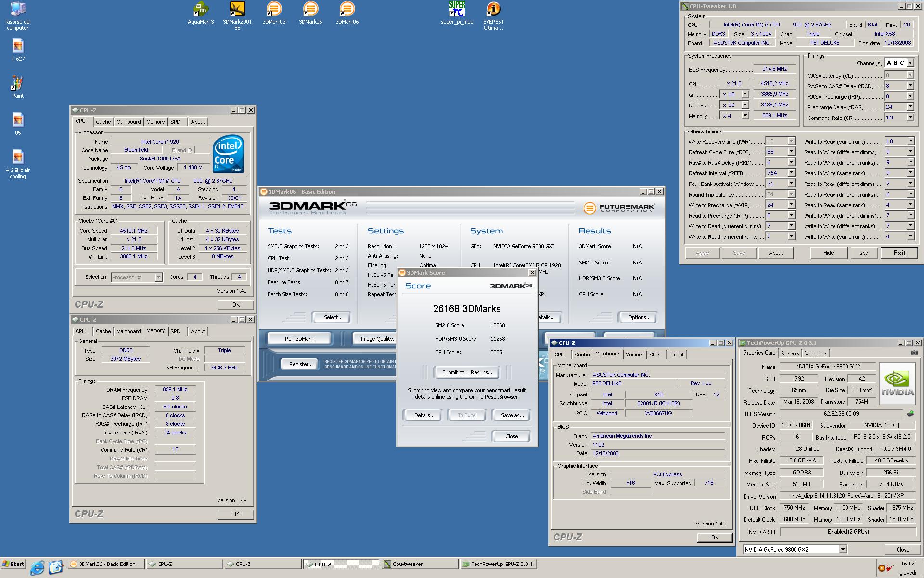Click Select button under Tests
The height and width of the screenshot is (578, 924).
pos(333,317)
